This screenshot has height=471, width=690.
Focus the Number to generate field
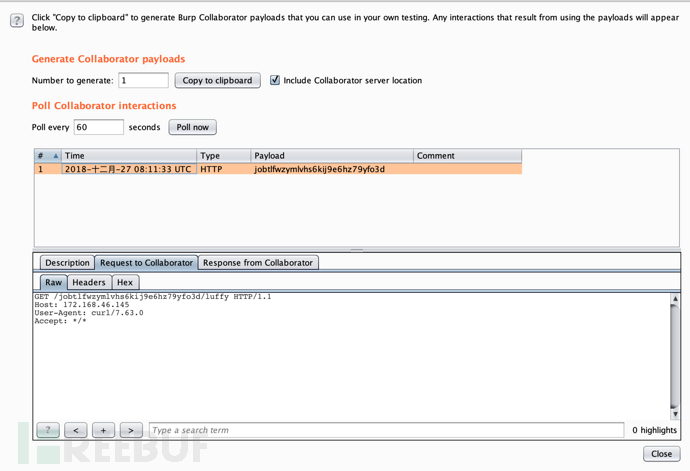tap(143, 81)
